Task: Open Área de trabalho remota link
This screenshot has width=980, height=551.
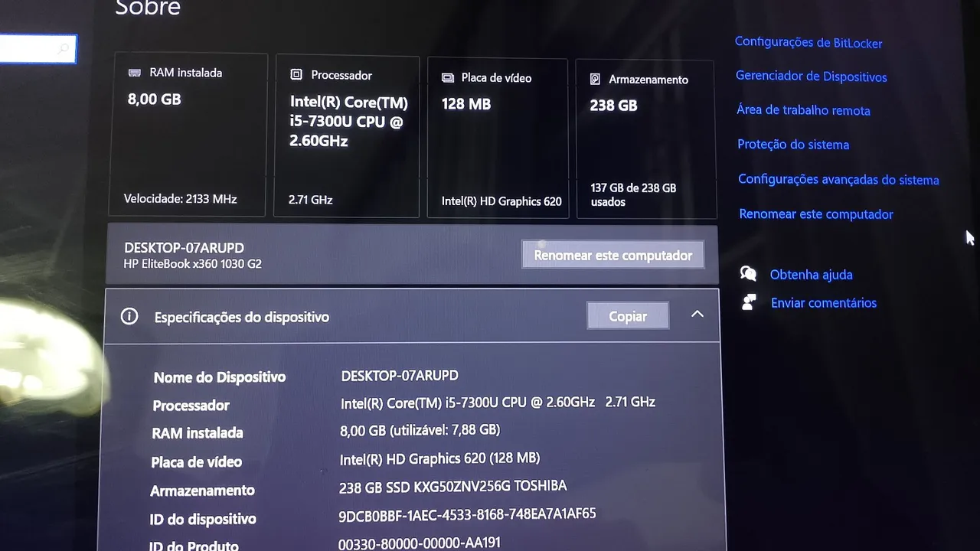Action: (803, 110)
